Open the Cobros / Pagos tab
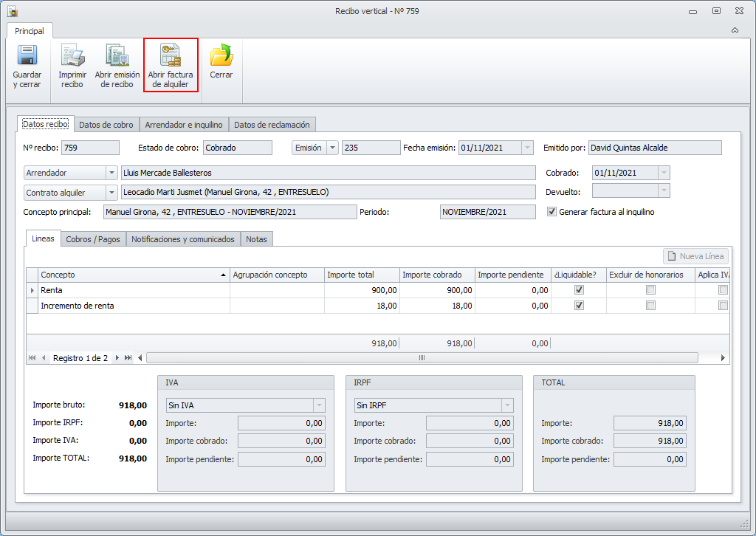This screenshot has width=756, height=536. tap(93, 239)
